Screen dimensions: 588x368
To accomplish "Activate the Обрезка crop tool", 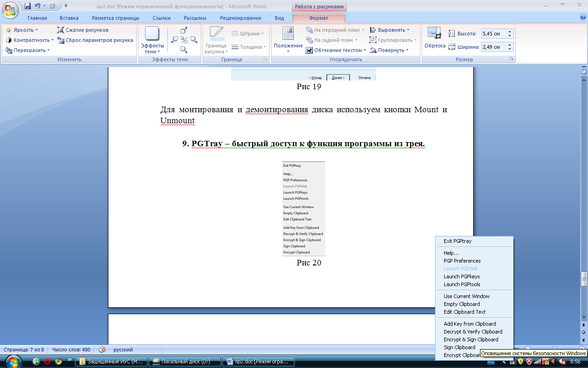I will pyautogui.click(x=435, y=38).
